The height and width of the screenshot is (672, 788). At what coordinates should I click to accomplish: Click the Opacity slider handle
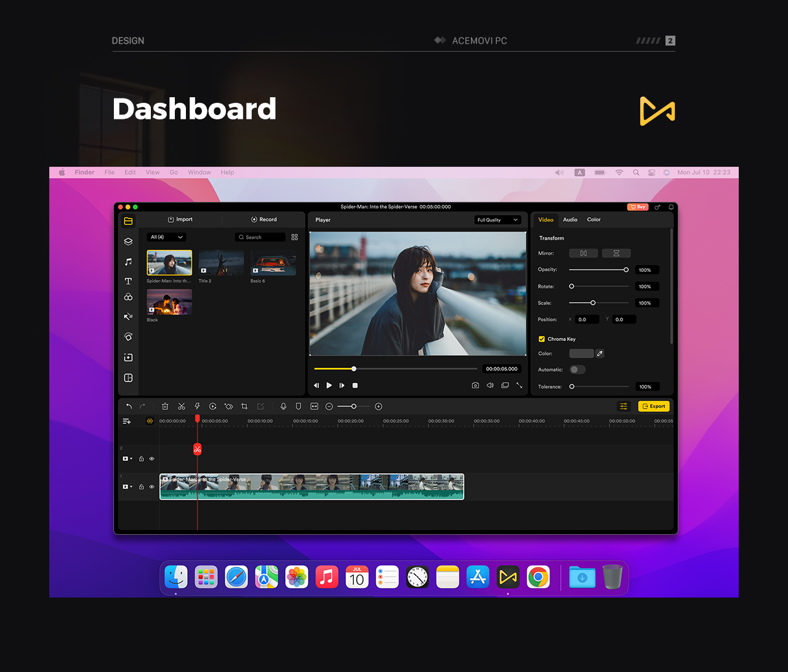click(626, 270)
